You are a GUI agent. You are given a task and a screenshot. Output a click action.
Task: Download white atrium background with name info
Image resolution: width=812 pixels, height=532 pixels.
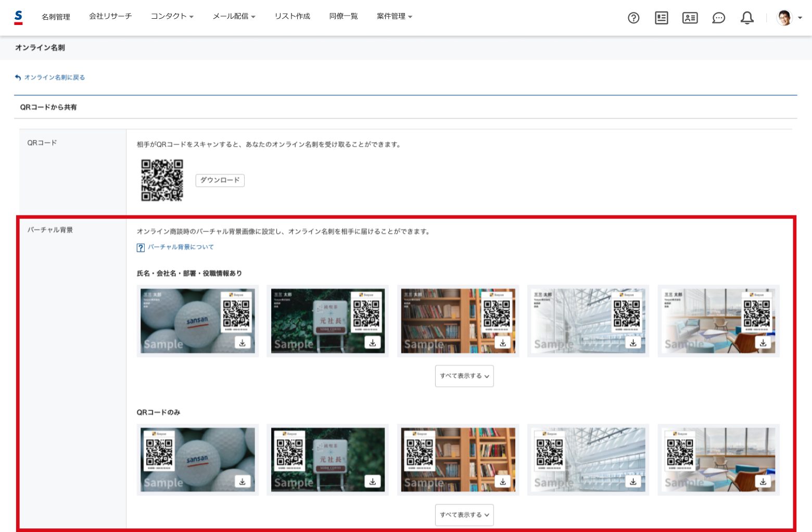coord(633,343)
